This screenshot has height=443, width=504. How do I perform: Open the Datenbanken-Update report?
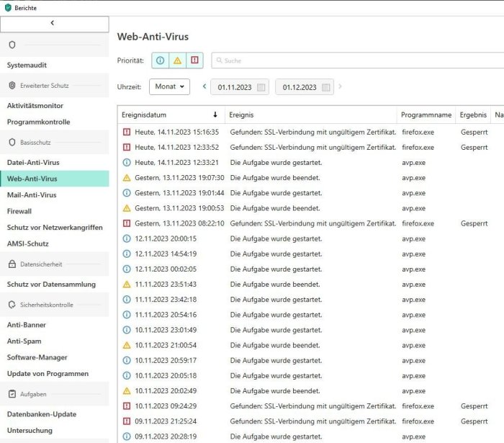(x=41, y=414)
